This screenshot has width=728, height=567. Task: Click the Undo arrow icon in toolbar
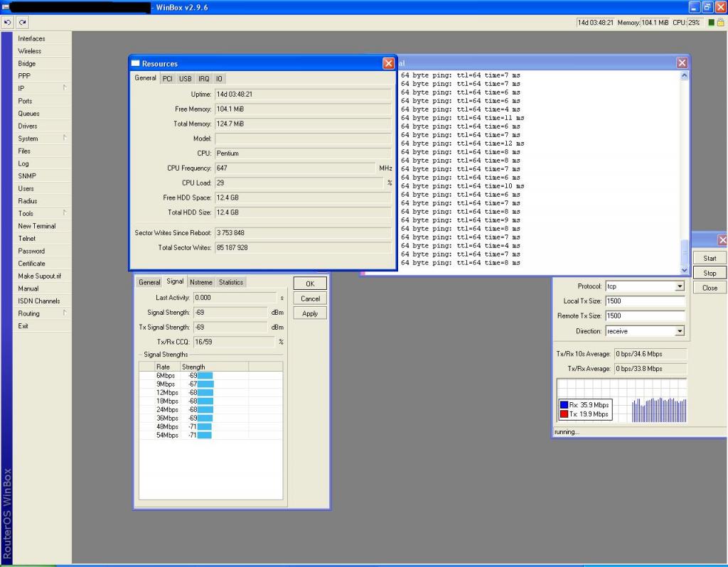(x=9, y=23)
